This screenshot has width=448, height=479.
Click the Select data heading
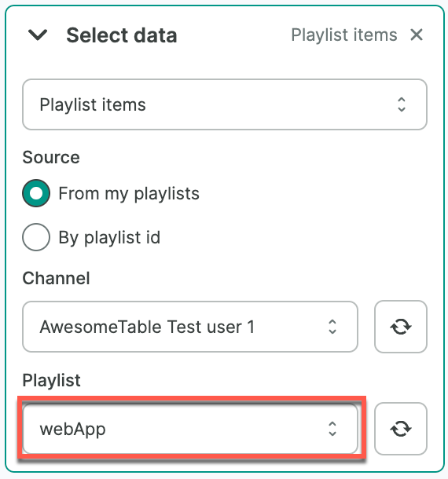click(x=122, y=35)
